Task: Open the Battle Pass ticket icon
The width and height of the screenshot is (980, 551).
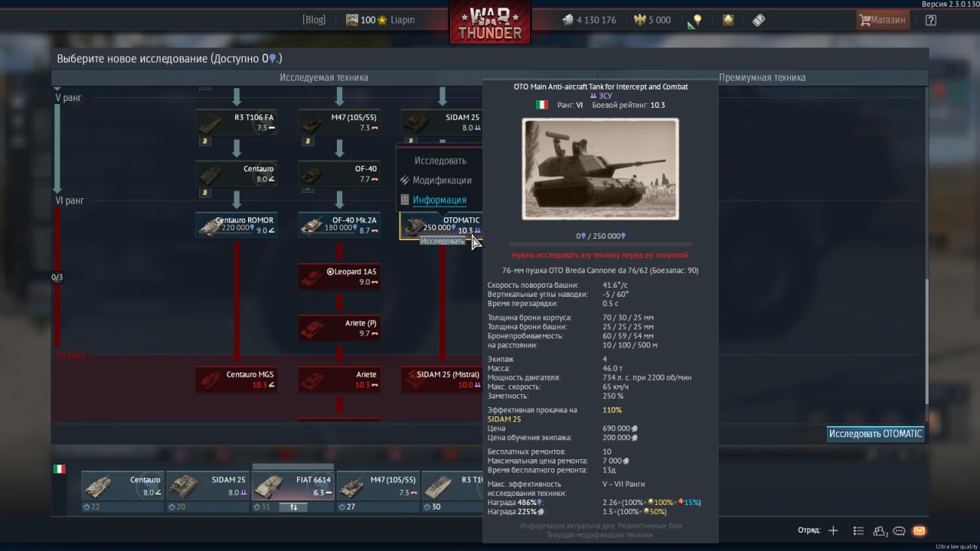Action: [759, 21]
